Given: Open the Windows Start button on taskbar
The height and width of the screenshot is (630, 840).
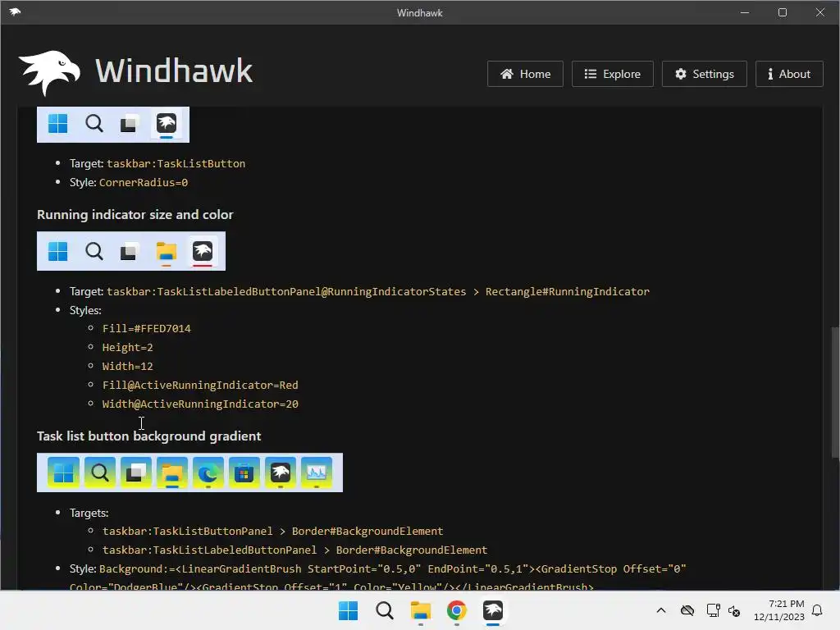Looking at the screenshot, I should click(348, 610).
